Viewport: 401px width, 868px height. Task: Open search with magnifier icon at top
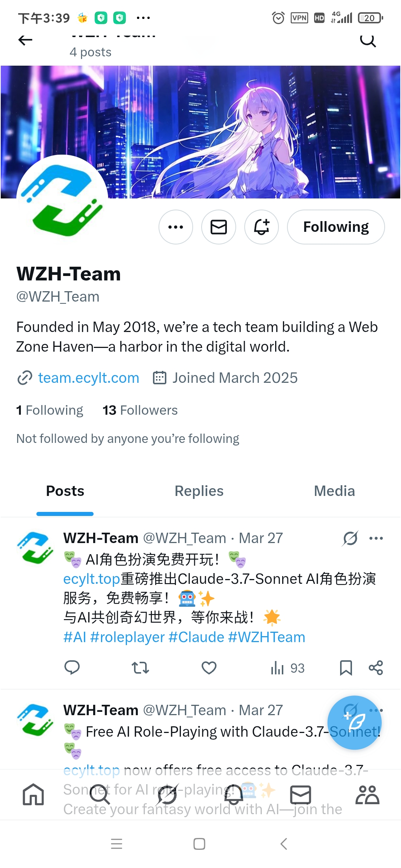368,40
